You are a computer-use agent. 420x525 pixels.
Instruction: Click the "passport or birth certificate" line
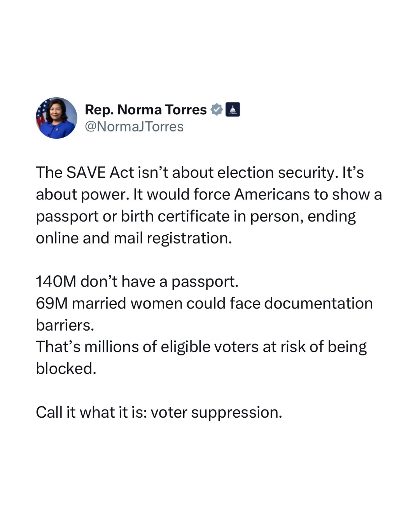(196, 216)
